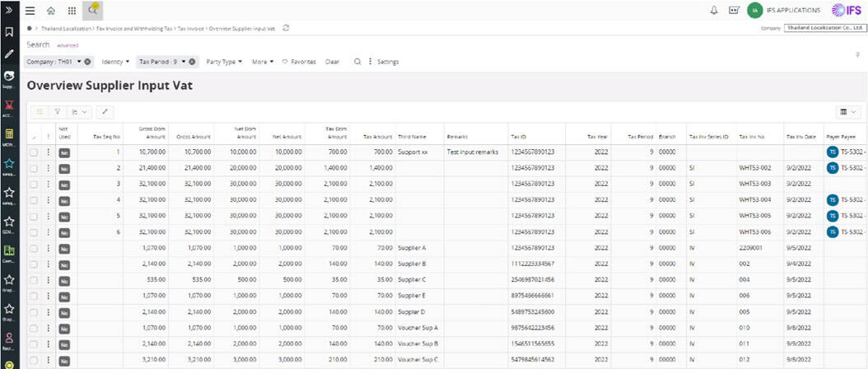
Task: Click the Clear search button
Action: pos(332,62)
